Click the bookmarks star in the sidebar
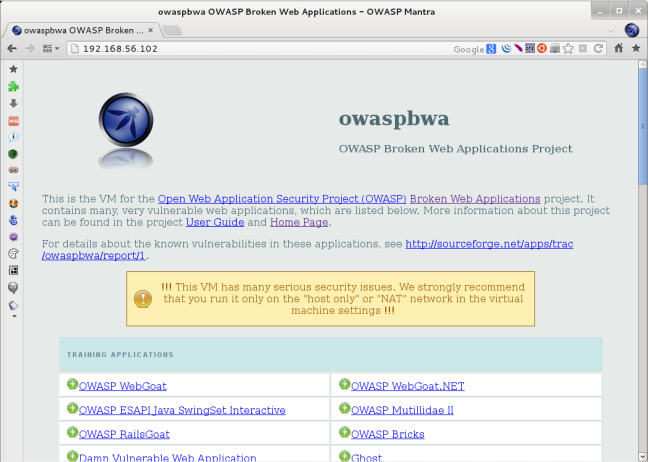Image resolution: width=648 pixels, height=462 pixels. click(13, 70)
